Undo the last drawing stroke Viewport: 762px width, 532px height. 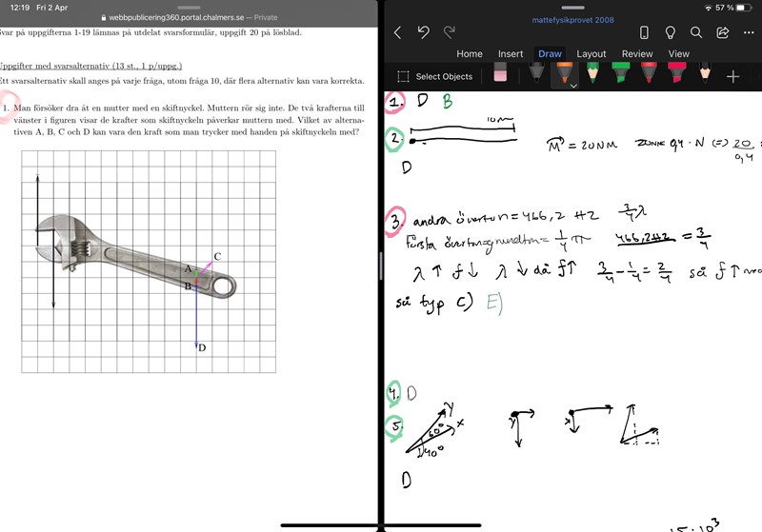(x=424, y=32)
